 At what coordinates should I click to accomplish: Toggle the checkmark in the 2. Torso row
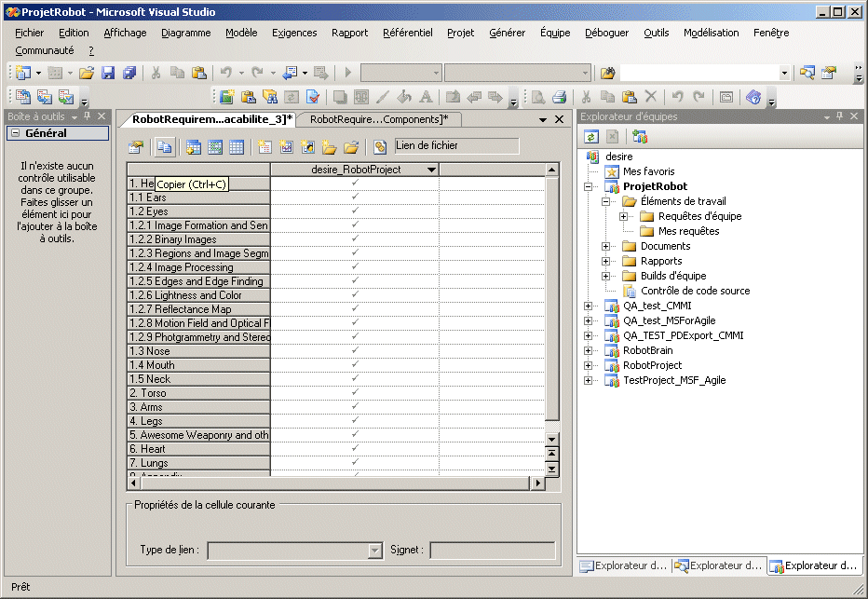pyautogui.click(x=354, y=393)
